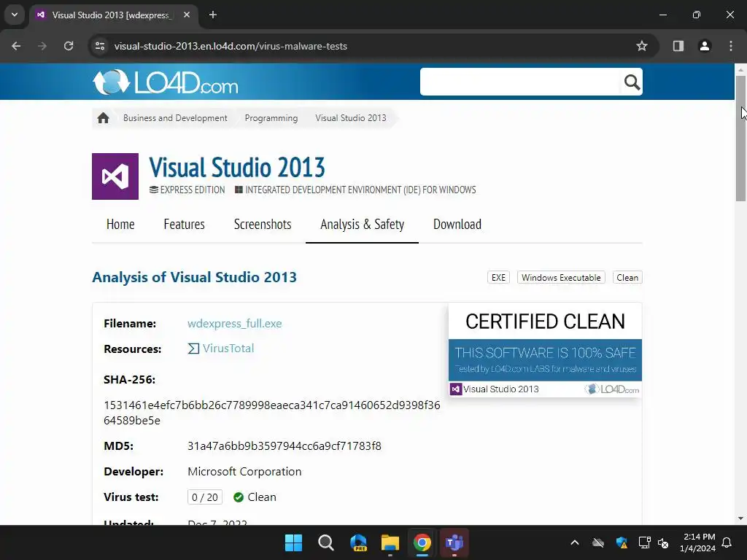
Task: Show hidden system tray icons
Action: [x=575, y=542]
